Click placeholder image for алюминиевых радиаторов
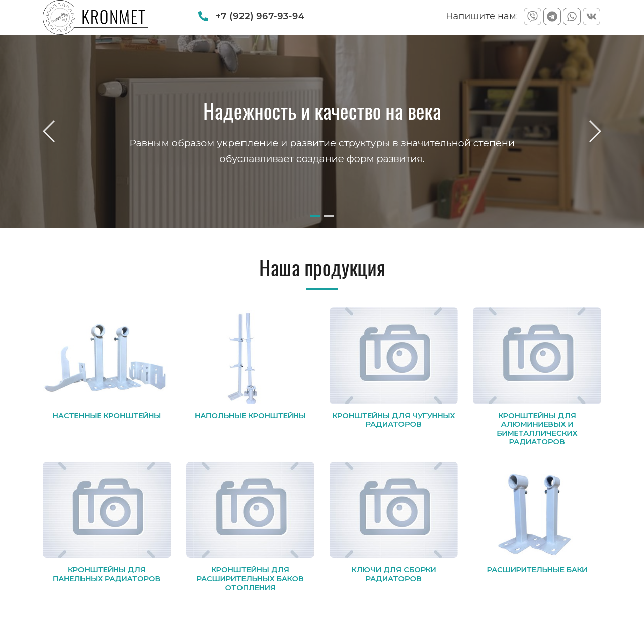Image resolution: width=644 pixels, height=644 pixels. (537, 356)
